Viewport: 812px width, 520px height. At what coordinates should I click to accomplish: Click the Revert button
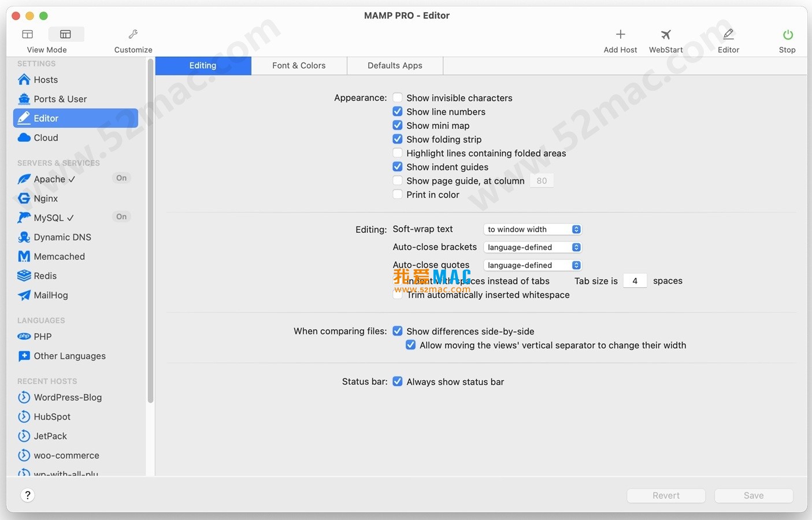click(666, 496)
